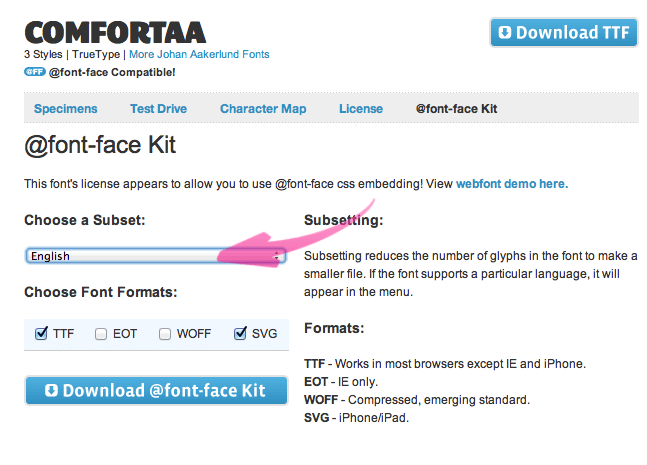This screenshot has width=647, height=465.
Task: Open the English subset dropdown
Action: point(156,256)
